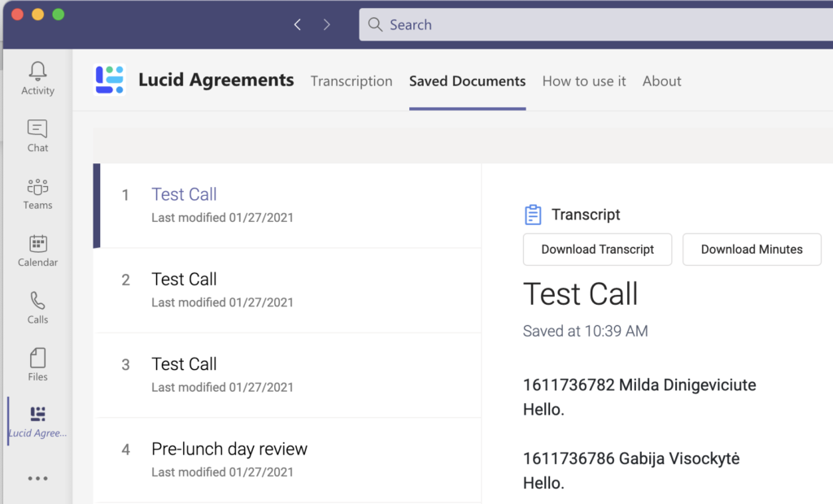Click the Download Transcript button

point(598,249)
